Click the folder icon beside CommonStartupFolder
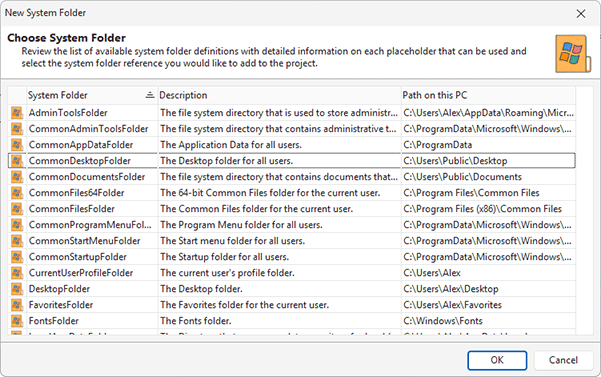 click(x=17, y=257)
